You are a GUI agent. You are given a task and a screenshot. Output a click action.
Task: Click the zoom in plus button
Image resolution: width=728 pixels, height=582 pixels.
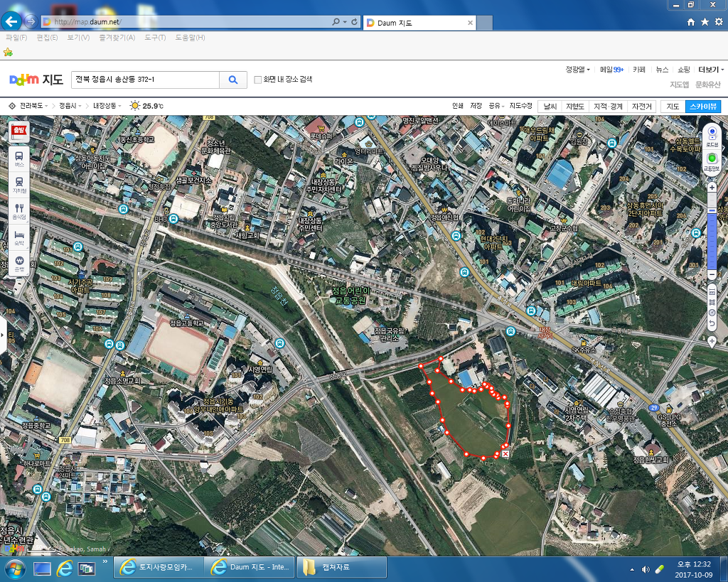(x=712, y=188)
